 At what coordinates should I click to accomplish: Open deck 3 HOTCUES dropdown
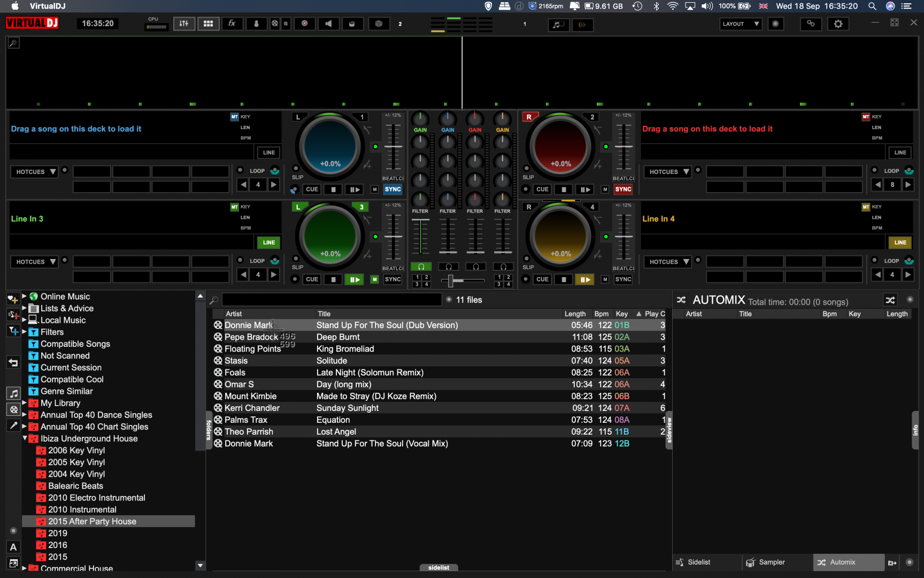tap(36, 262)
